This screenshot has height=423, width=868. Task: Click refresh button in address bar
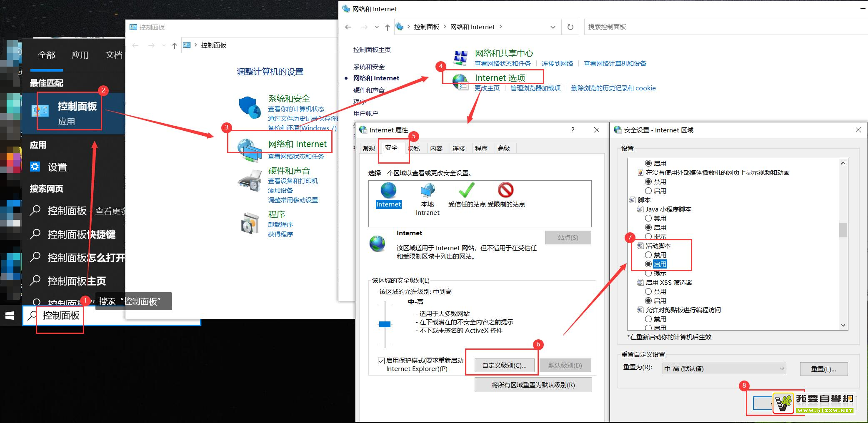point(570,27)
